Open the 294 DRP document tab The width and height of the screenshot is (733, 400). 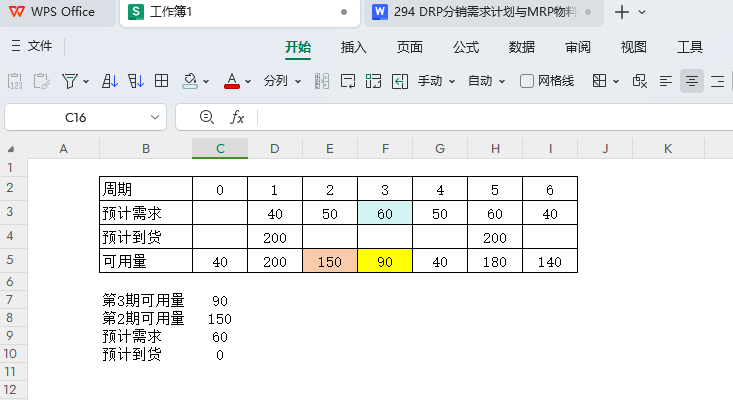pyautogui.click(x=483, y=12)
